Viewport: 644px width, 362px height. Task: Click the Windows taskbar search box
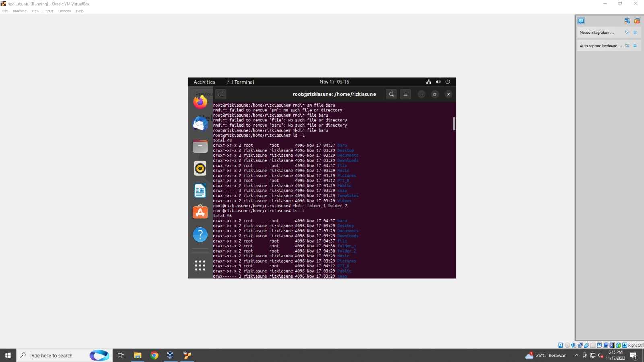[x=64, y=355]
